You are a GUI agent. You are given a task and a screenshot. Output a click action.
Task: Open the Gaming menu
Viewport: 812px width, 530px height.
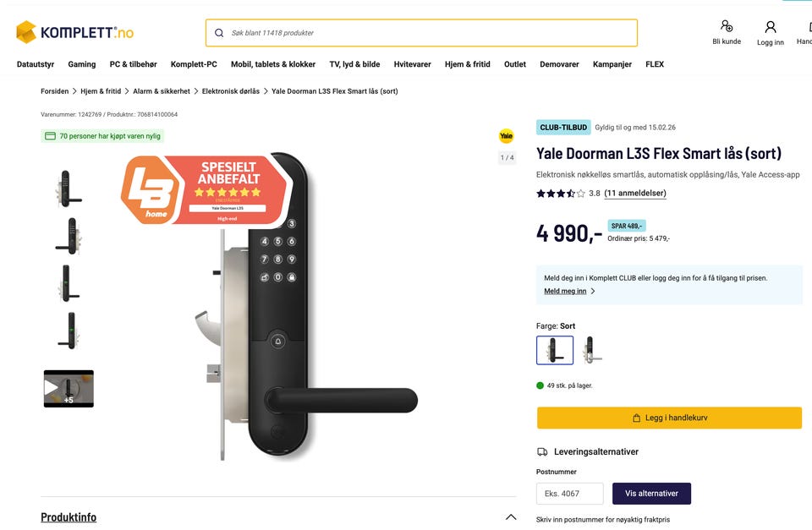(82, 64)
